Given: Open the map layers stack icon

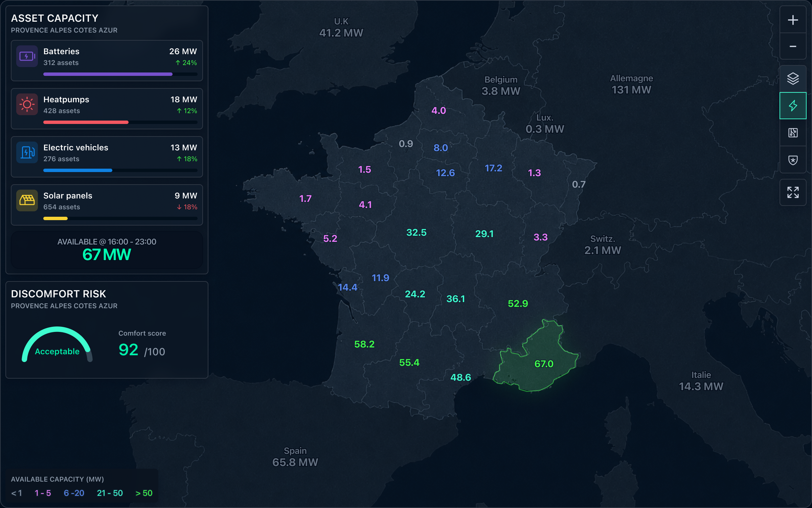Looking at the screenshot, I should click(x=793, y=79).
